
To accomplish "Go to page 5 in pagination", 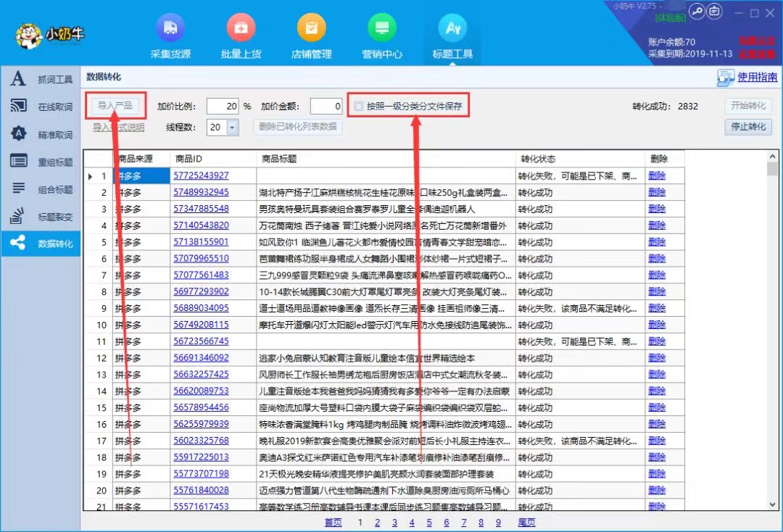I will tap(429, 523).
